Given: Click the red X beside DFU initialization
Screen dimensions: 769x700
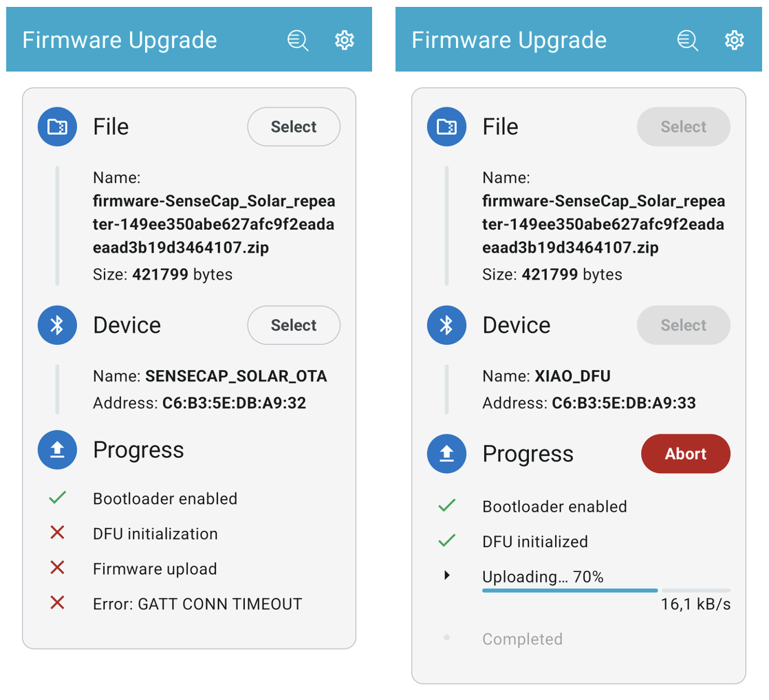Looking at the screenshot, I should point(57,532).
